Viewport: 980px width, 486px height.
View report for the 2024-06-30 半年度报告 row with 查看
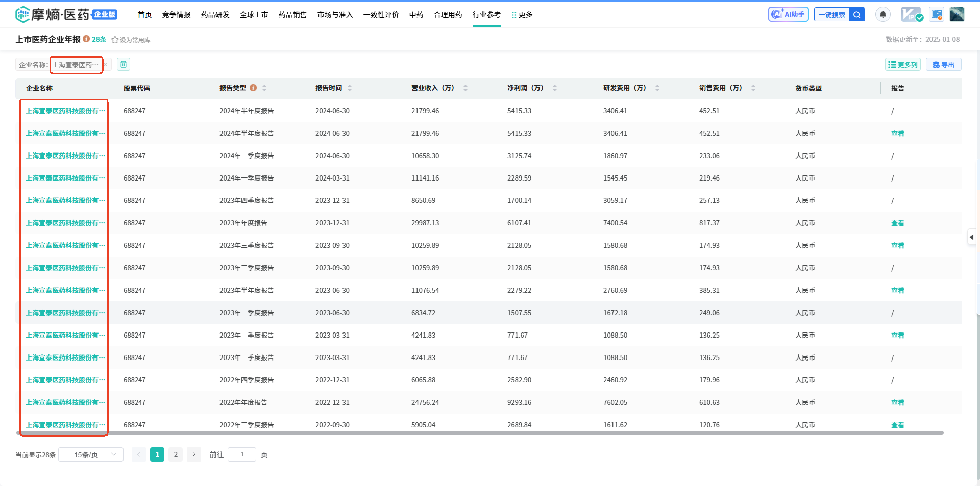point(898,133)
